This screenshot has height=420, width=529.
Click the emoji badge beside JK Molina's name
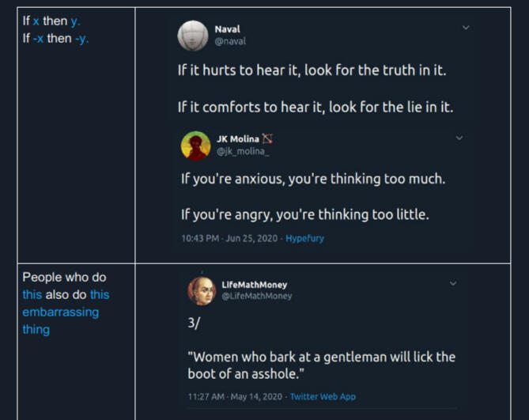(x=267, y=139)
